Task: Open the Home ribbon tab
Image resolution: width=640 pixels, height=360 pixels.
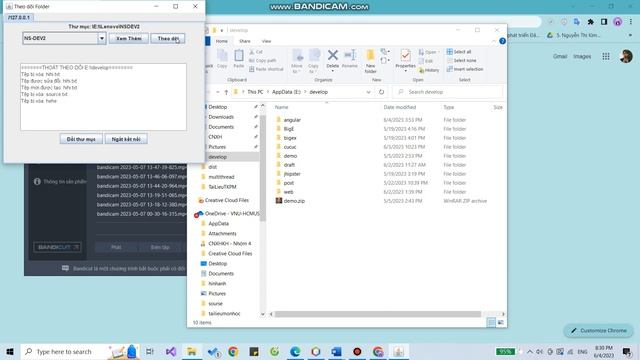Action: point(222,41)
